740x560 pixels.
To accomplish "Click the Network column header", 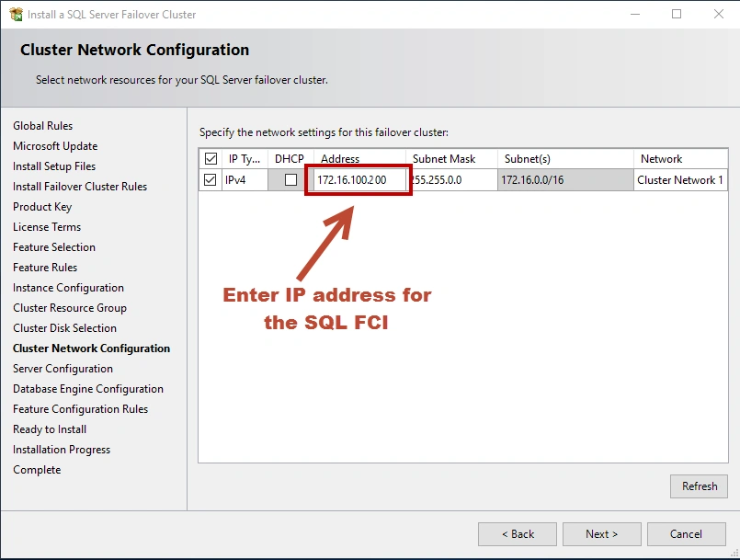I will [x=662, y=159].
